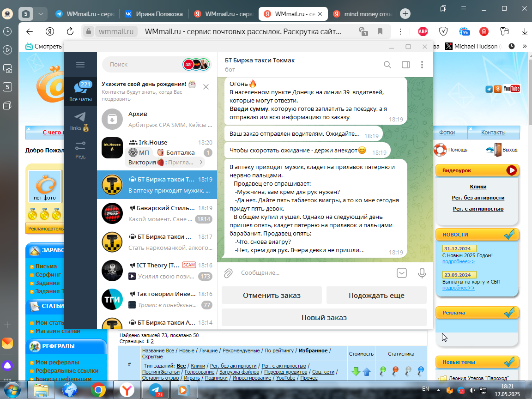The width and height of the screenshot is (532, 399).
Task: Expand the Irk.House topics chevron
Action: (201, 162)
